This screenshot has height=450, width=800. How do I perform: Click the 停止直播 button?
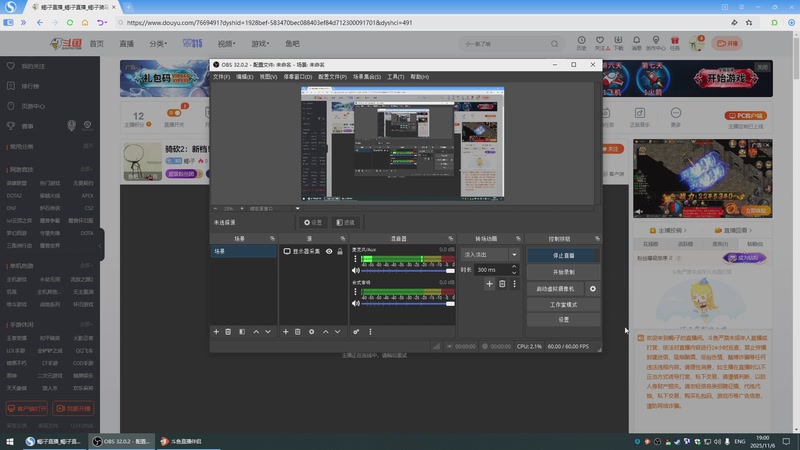click(564, 256)
